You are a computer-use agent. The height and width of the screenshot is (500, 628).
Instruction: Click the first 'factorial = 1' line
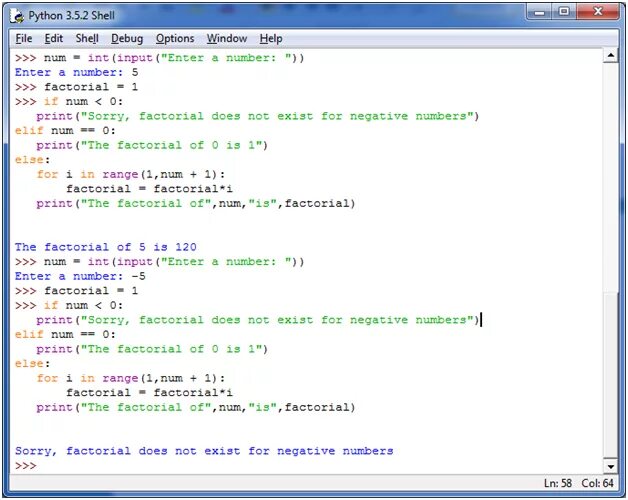(x=76, y=87)
